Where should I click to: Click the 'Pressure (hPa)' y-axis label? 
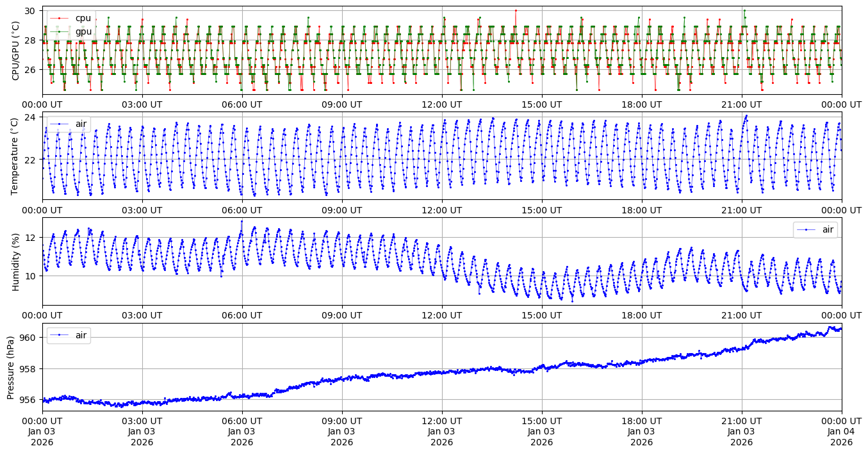click(11, 367)
